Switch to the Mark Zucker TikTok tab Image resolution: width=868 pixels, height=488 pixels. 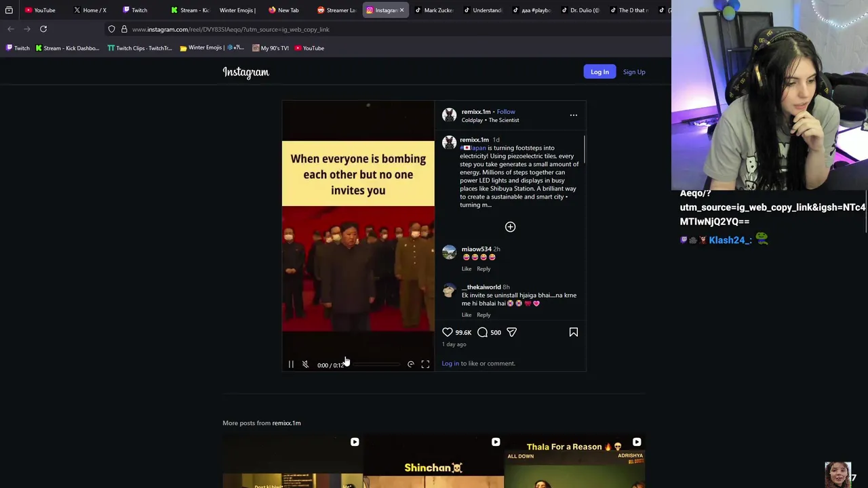point(434,10)
